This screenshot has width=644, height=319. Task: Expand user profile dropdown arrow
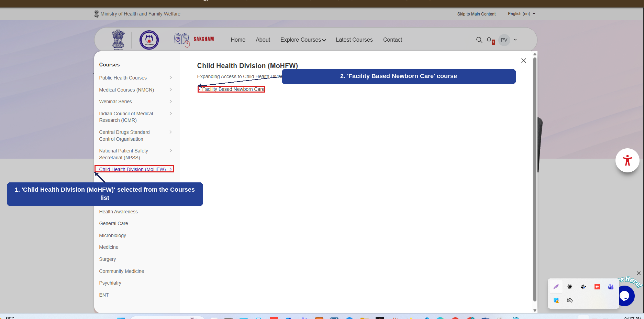[515, 40]
